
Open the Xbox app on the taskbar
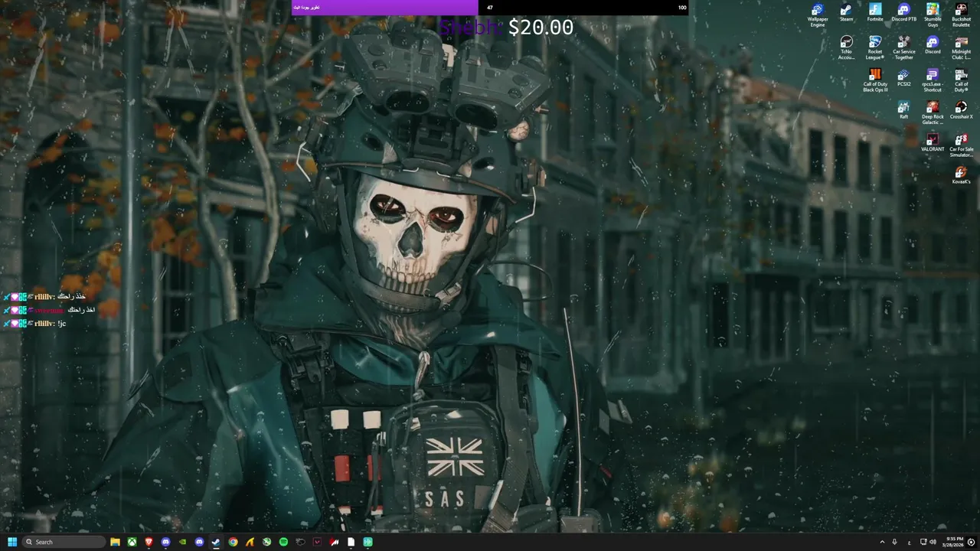coord(132,542)
